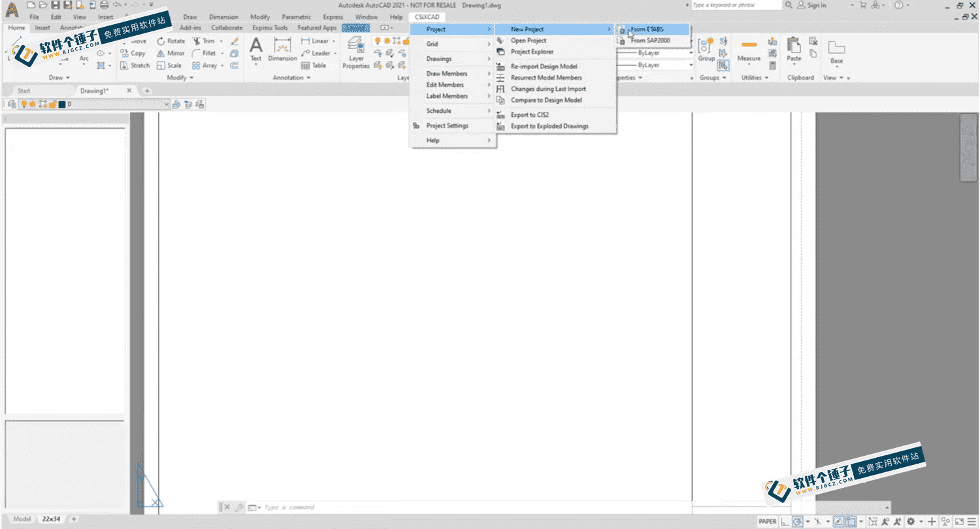Toggle Ortho mode icon in status bar
The width and height of the screenshot is (980, 529).
tap(785, 522)
